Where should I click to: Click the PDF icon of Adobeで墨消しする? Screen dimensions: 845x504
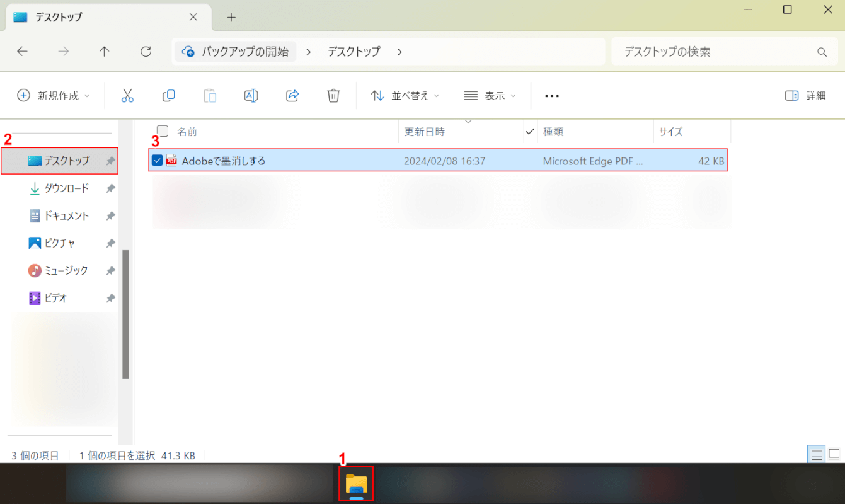click(x=171, y=161)
